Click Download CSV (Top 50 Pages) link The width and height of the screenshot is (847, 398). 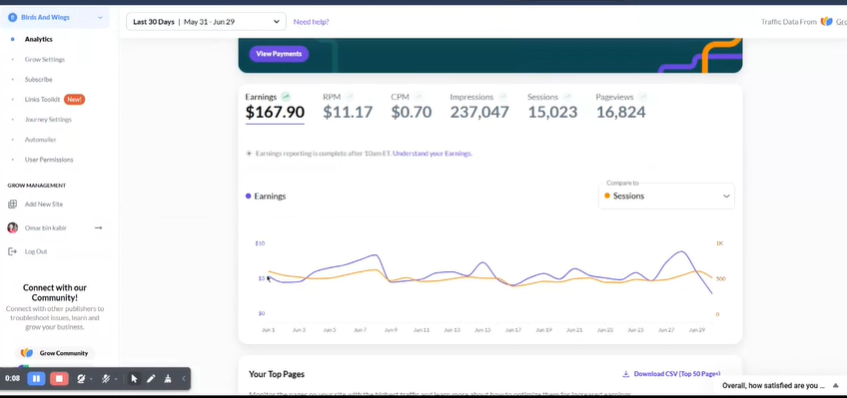click(677, 374)
